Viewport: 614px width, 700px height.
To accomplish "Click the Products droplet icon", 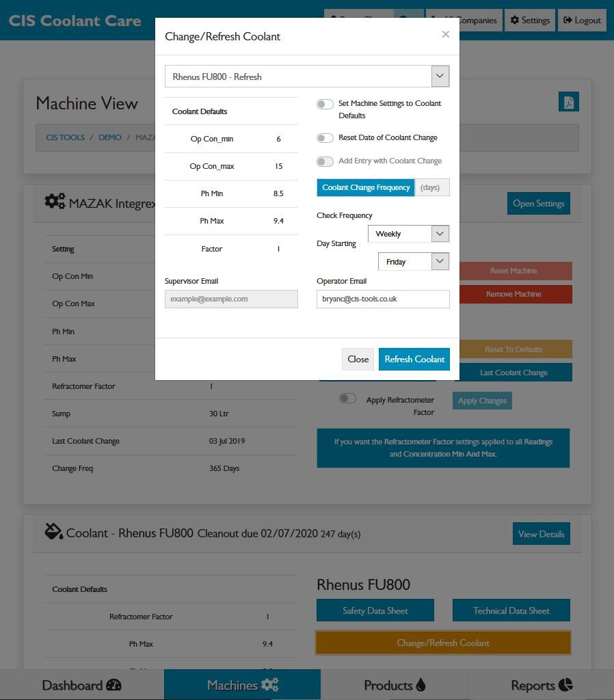I will point(421,685).
